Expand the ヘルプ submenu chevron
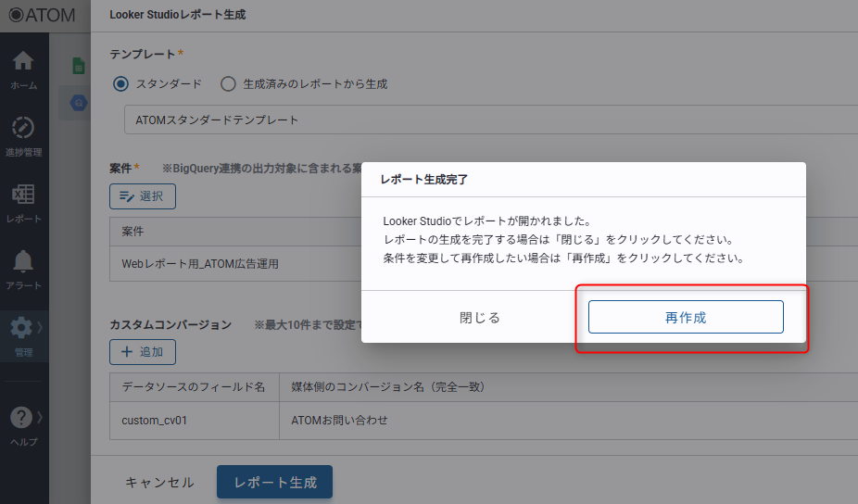The height and width of the screenshot is (504, 858). 41,416
